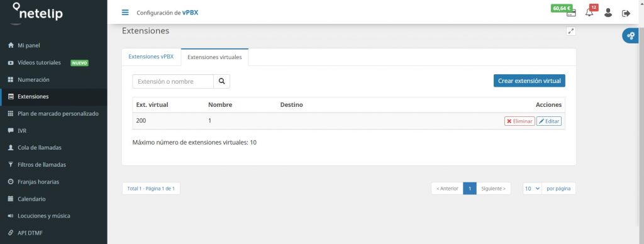Click Crear extensión virtual button
Screen dimensions: 644x244
pos(530,81)
